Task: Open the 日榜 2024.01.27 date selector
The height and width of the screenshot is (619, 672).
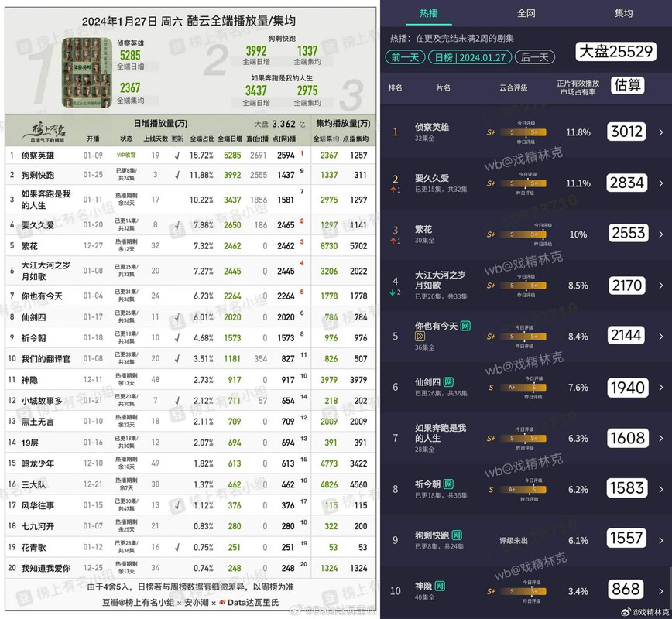Action: point(470,57)
